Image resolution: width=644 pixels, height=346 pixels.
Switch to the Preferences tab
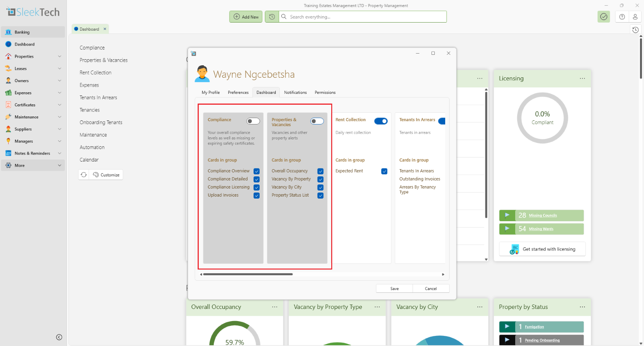coord(238,93)
